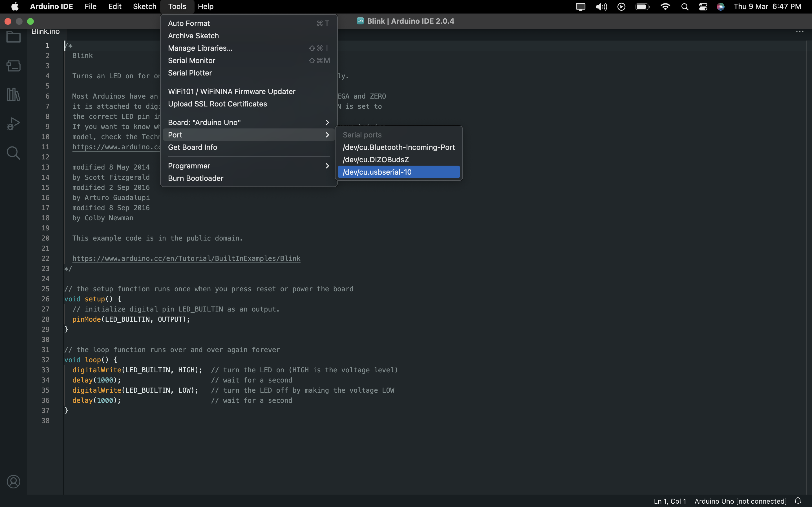Select port /dev/cu.DIZOBudsZ
The image size is (812, 507).
[x=376, y=160]
